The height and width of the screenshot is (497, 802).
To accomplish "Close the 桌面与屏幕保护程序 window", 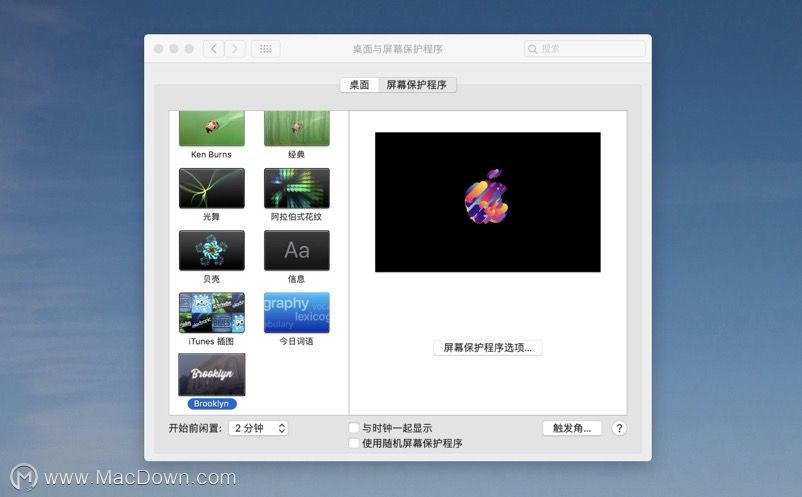I will click(159, 49).
